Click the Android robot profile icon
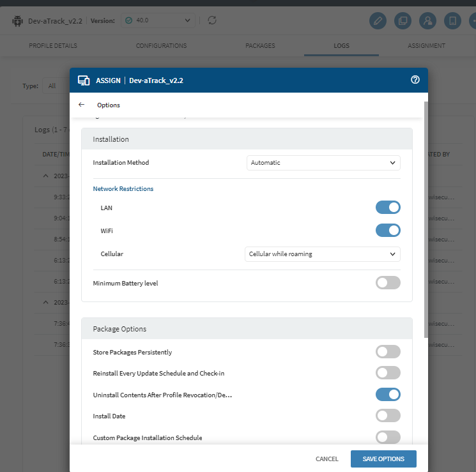 [17, 20]
